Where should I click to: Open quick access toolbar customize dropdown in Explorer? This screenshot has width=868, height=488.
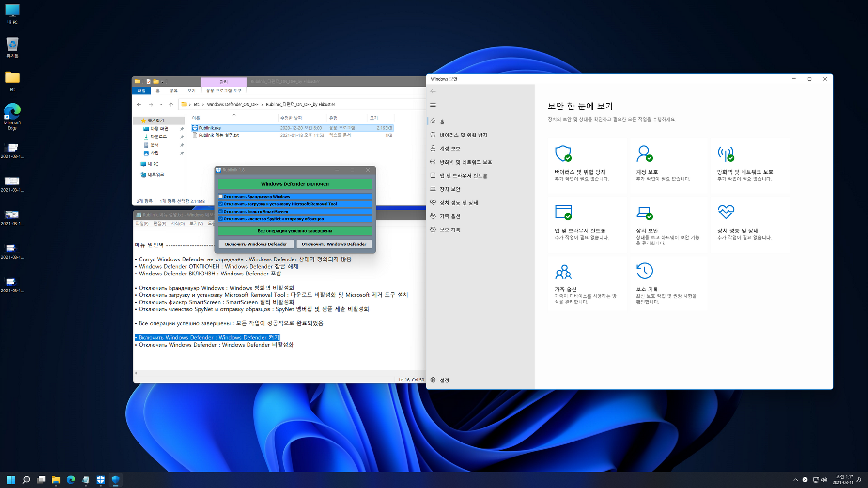162,82
